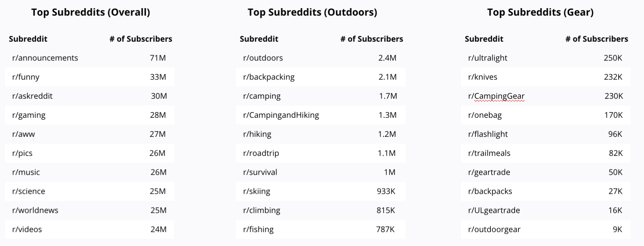Select the "Top Subreddits (Gear)" title
This screenshot has width=644, height=246.
540,12
